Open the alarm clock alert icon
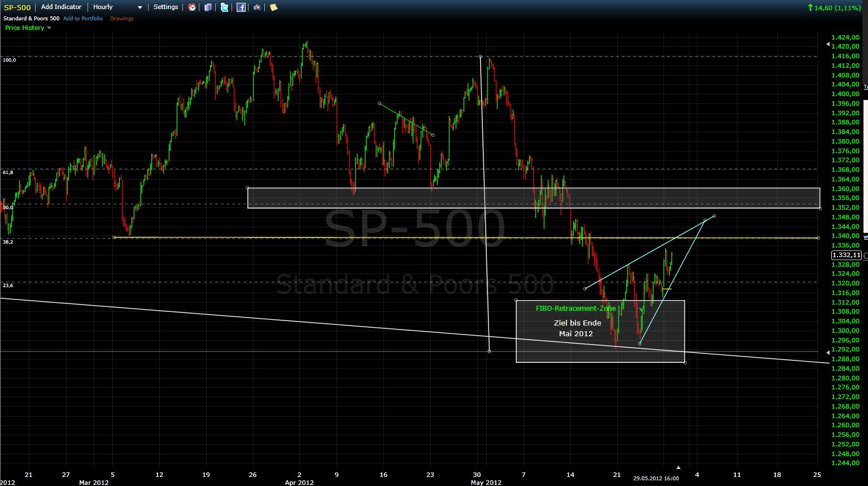The image size is (868, 486). [x=192, y=7]
